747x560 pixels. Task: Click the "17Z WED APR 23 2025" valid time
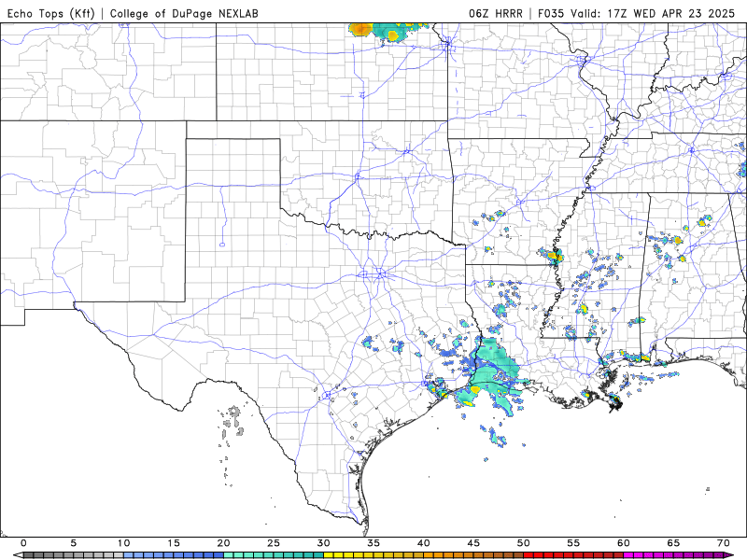(x=671, y=13)
